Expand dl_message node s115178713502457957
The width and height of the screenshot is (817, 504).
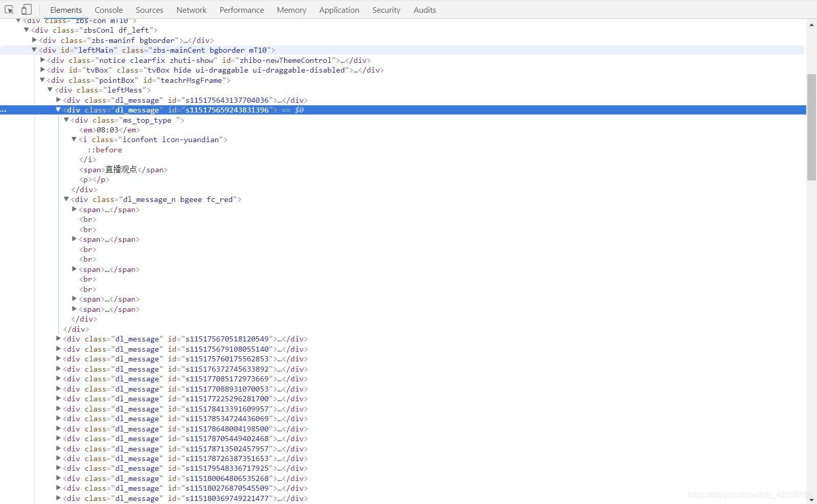58,448
